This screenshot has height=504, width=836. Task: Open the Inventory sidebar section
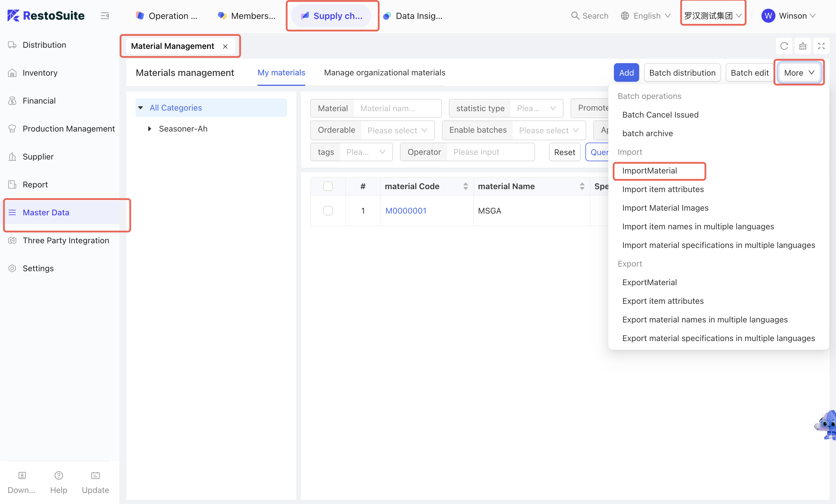(x=40, y=73)
